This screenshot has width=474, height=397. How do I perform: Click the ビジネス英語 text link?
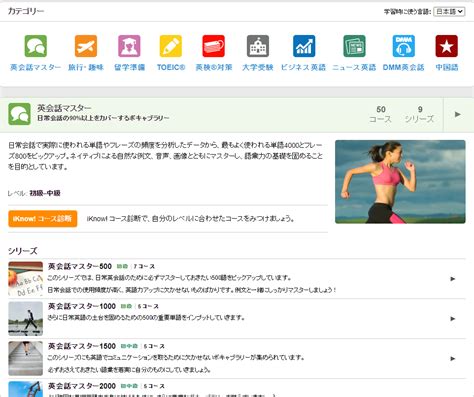(303, 67)
